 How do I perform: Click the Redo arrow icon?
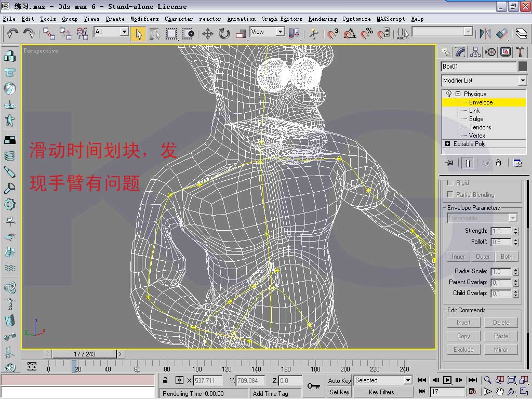click(x=30, y=34)
